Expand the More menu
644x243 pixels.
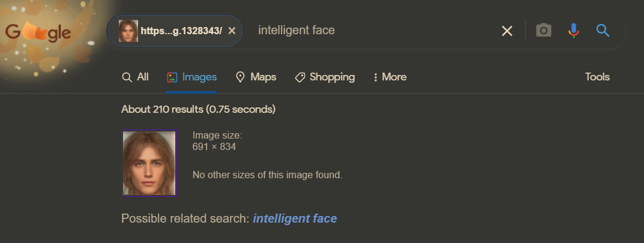[390, 77]
